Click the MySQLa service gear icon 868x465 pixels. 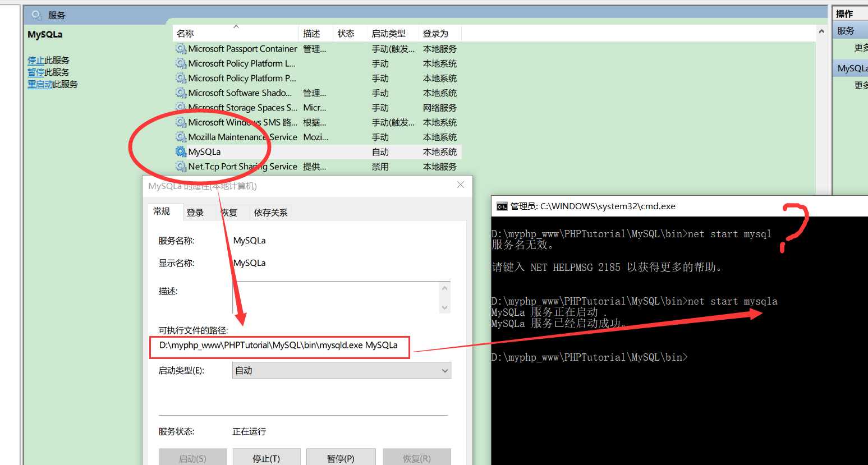click(181, 151)
